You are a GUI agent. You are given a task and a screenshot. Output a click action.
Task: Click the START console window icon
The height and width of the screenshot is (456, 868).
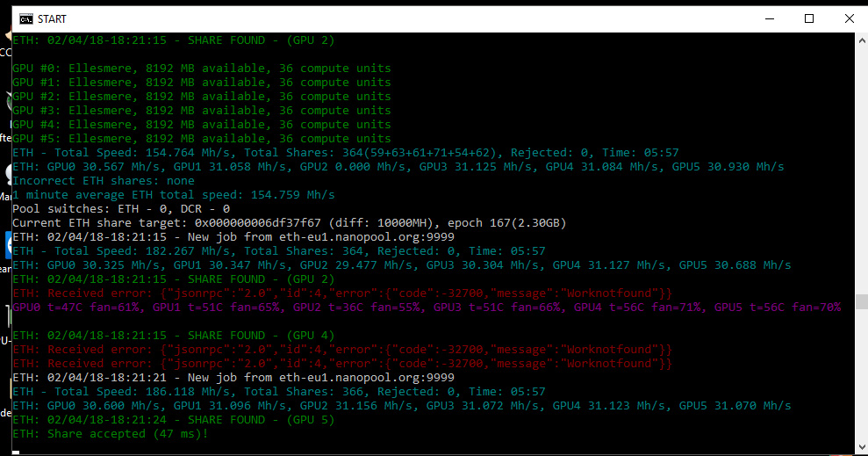pyautogui.click(x=26, y=19)
